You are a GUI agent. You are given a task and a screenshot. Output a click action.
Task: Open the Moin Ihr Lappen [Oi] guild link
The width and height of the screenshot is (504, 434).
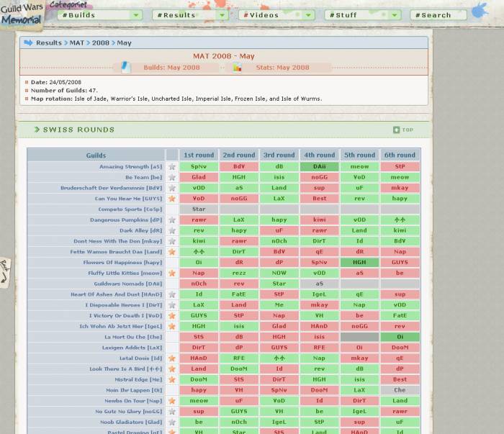coord(134,390)
